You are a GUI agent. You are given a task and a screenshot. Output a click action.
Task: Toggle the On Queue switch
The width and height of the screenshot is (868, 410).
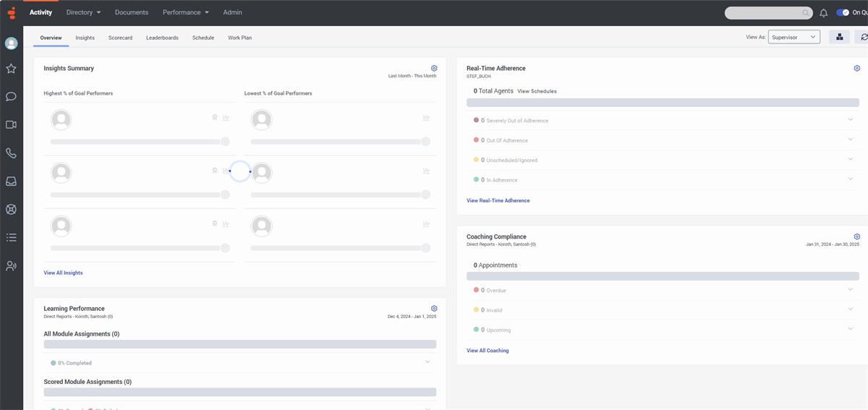click(843, 12)
